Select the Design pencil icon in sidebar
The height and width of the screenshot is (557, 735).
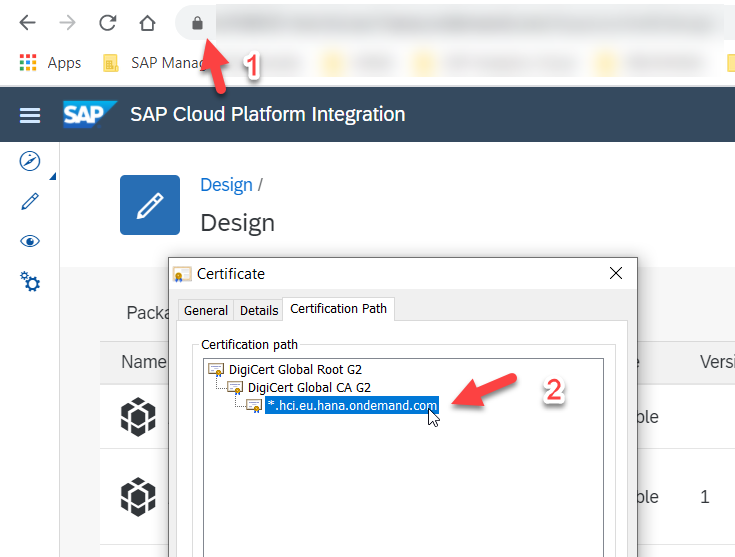30,201
